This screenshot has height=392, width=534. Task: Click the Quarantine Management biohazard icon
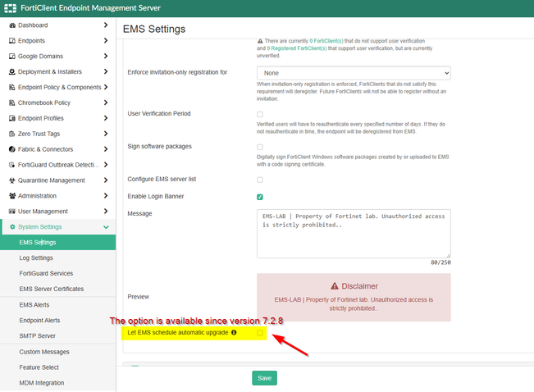pos(12,180)
